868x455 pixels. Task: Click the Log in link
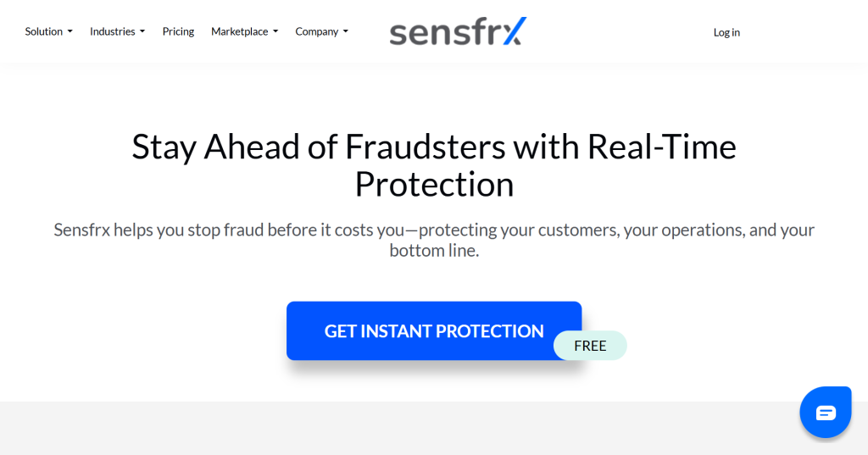(x=726, y=32)
